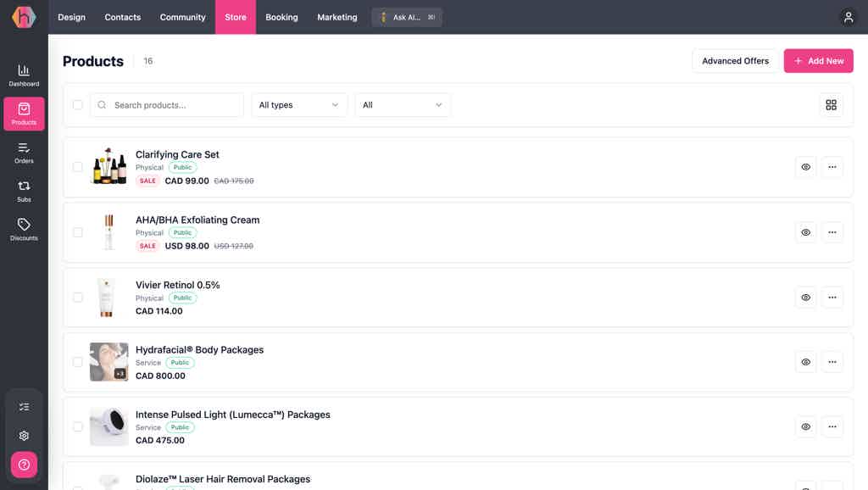Select the Vivier Retinol 0.5% checkbox
The height and width of the screenshot is (490, 868).
click(x=77, y=298)
